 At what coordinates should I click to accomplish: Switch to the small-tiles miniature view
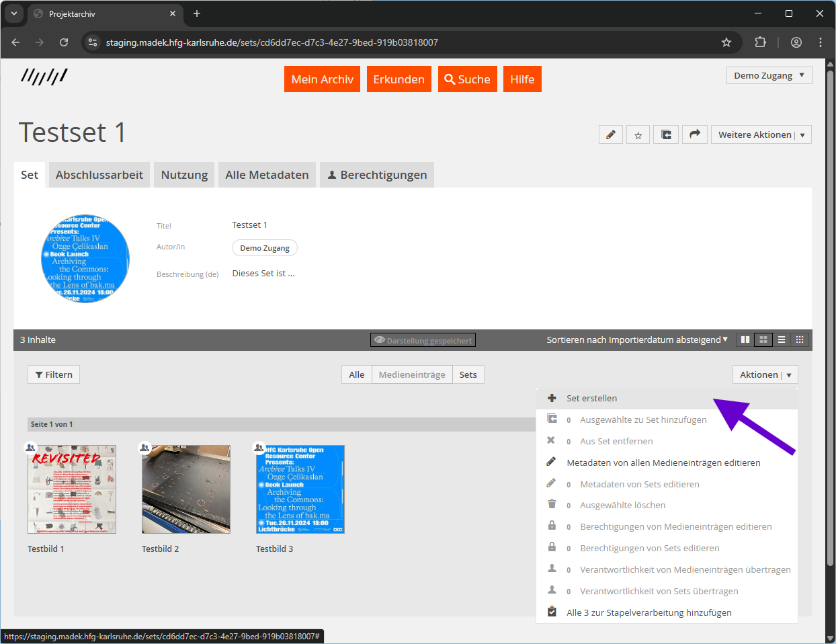800,340
